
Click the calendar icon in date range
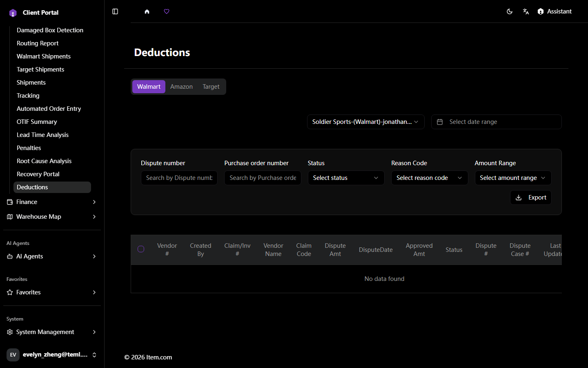click(440, 122)
